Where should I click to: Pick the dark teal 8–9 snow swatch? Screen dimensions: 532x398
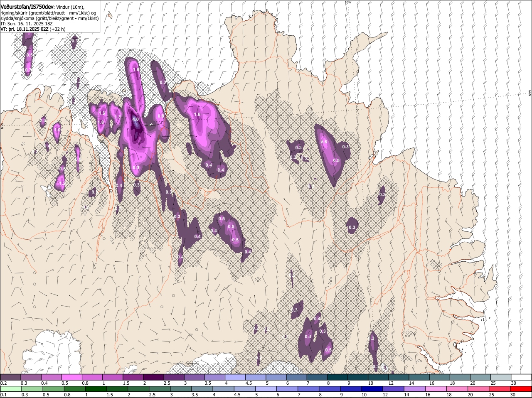pyautogui.click(x=337, y=377)
